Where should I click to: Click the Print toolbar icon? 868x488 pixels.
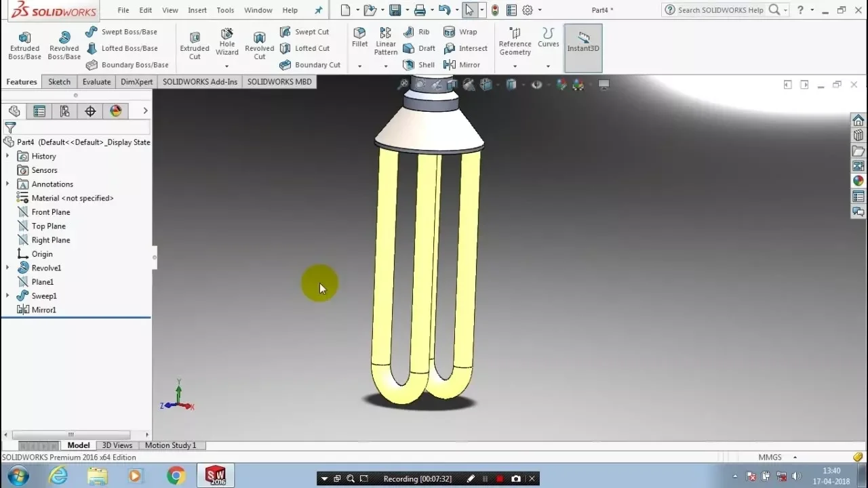tap(420, 10)
